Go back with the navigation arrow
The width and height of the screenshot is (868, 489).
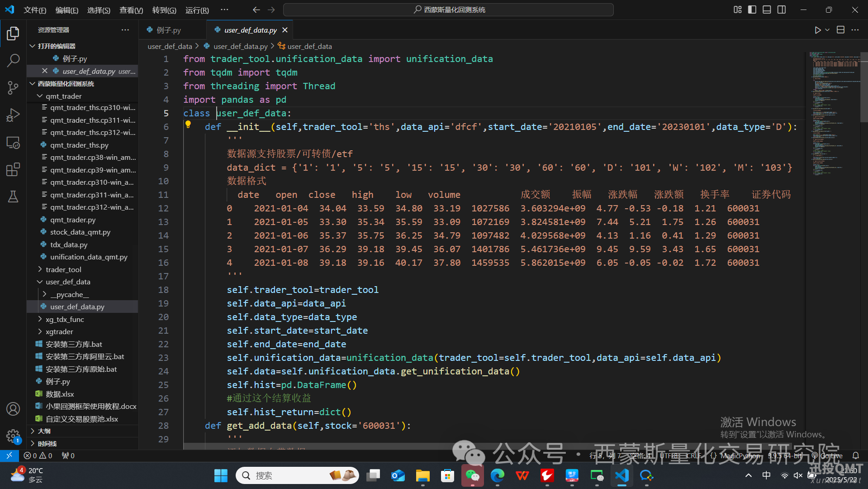(x=256, y=10)
